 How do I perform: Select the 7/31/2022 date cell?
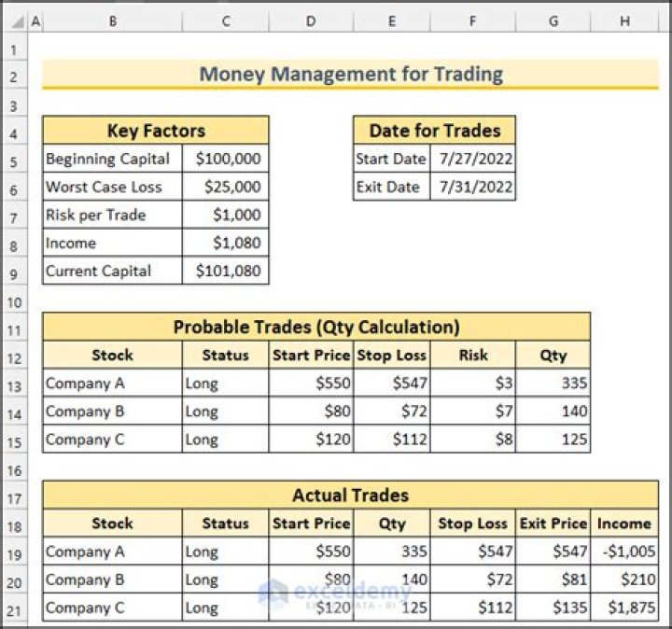[x=472, y=187]
